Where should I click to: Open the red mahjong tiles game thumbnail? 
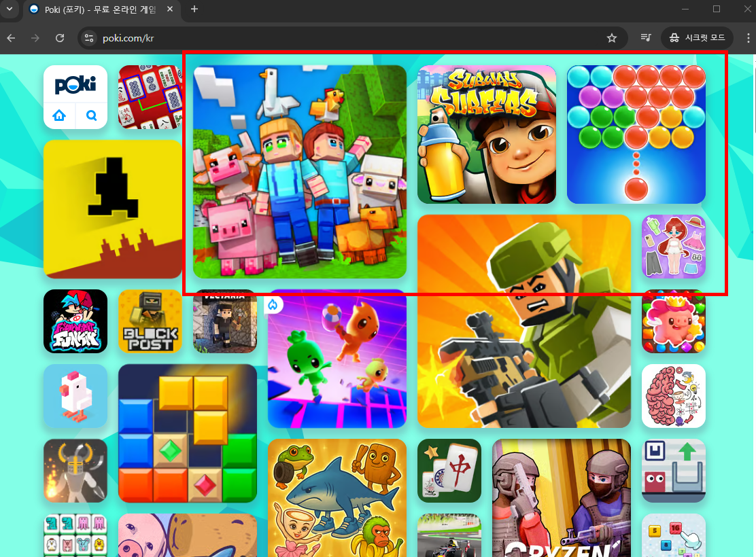tap(150, 97)
